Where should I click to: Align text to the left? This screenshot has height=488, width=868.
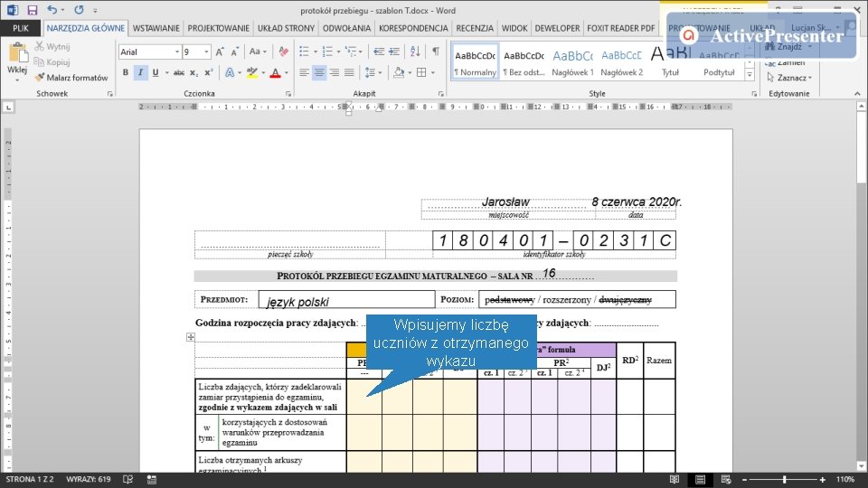tap(304, 72)
